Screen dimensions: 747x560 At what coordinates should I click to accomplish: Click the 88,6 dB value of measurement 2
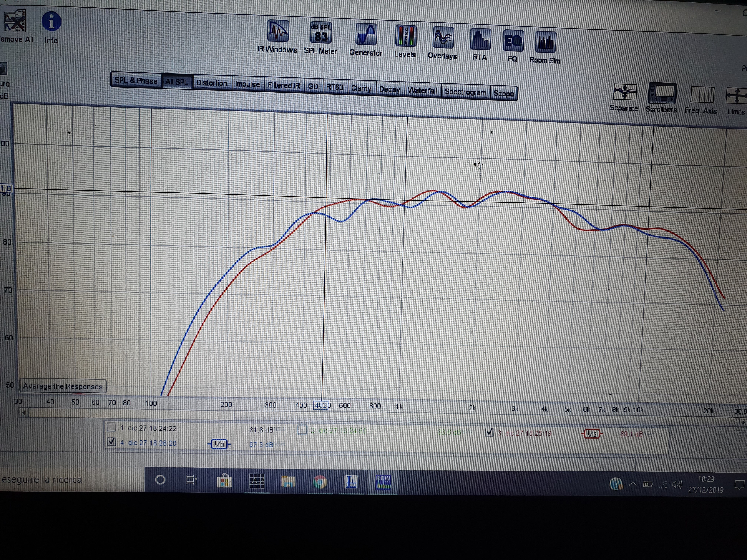click(x=449, y=432)
